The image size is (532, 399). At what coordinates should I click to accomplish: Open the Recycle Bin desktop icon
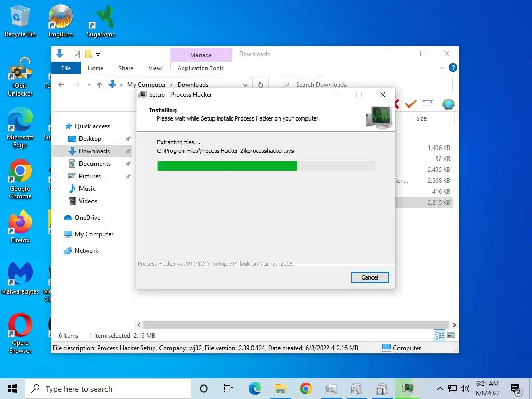[20, 20]
